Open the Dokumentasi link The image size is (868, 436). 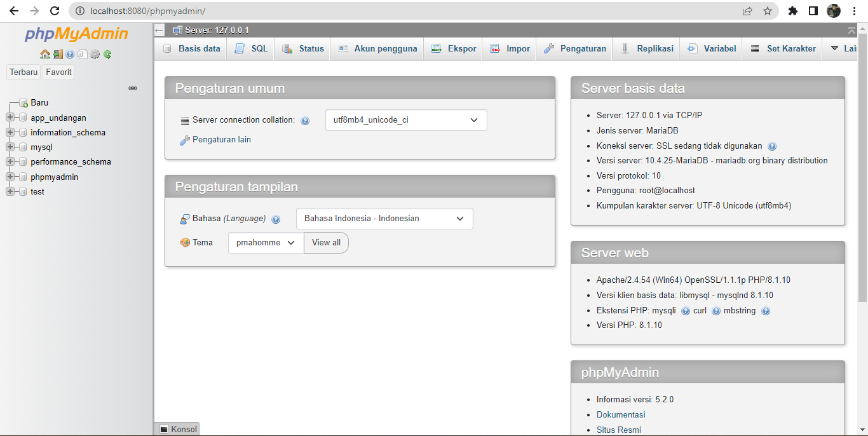621,415
